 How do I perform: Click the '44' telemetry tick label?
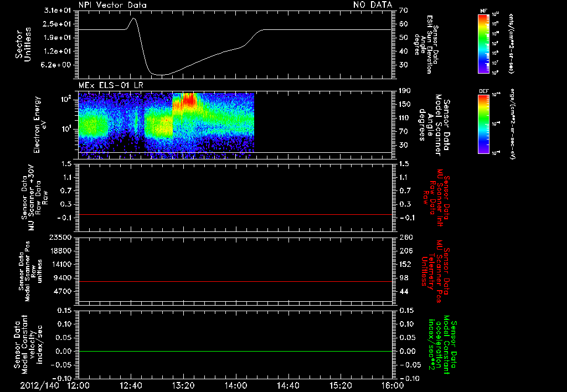[404, 291]
